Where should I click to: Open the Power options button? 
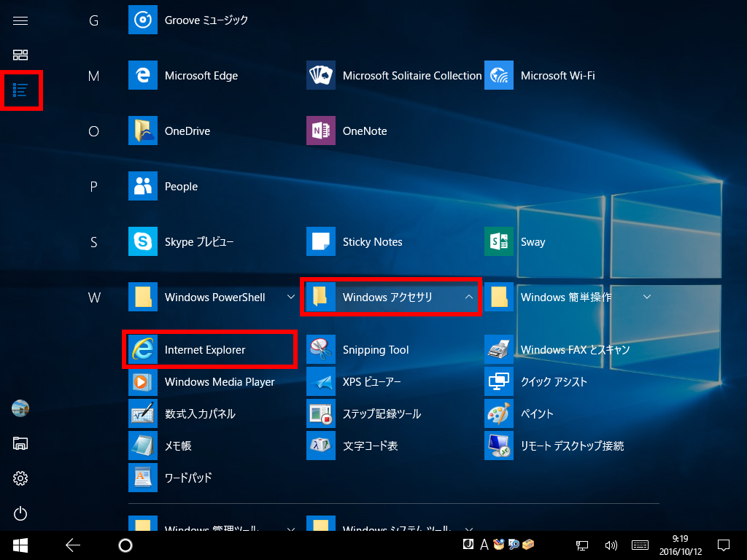[x=20, y=513]
